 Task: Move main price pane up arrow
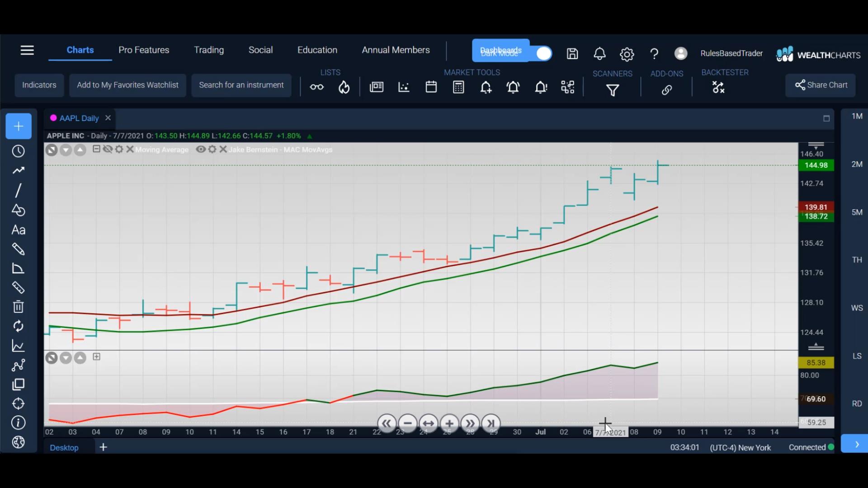coord(80,150)
